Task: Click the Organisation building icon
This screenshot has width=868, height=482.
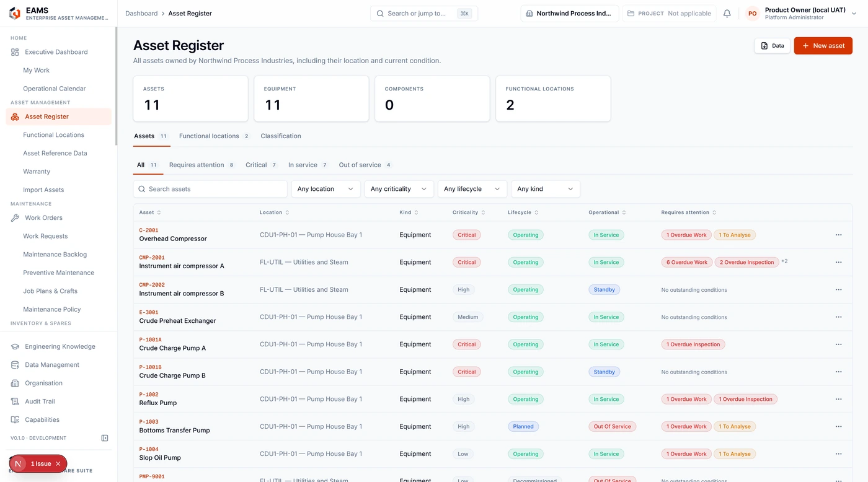Action: [x=15, y=383]
